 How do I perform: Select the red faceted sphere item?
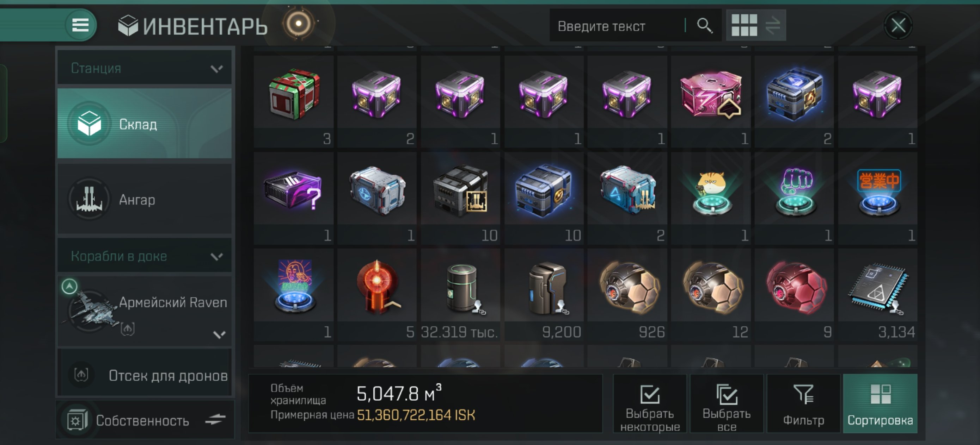[794, 295]
